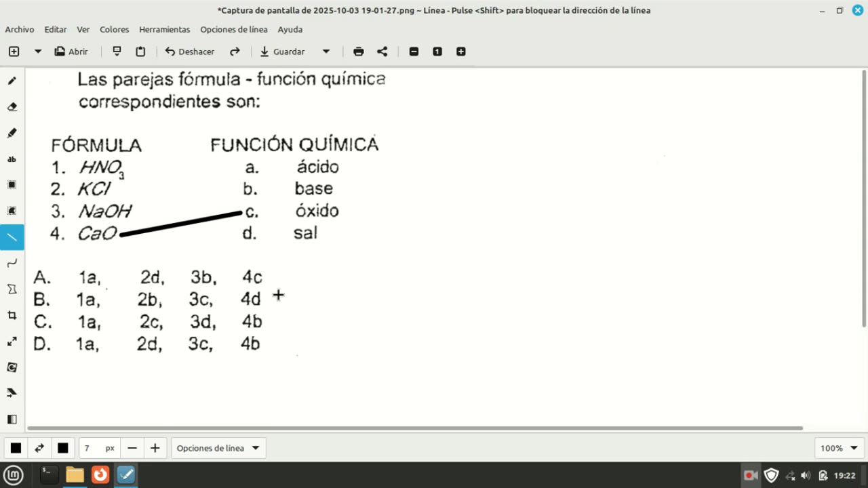The width and height of the screenshot is (868, 488).
Task: Click the volume tray icon
Action: 806,475
